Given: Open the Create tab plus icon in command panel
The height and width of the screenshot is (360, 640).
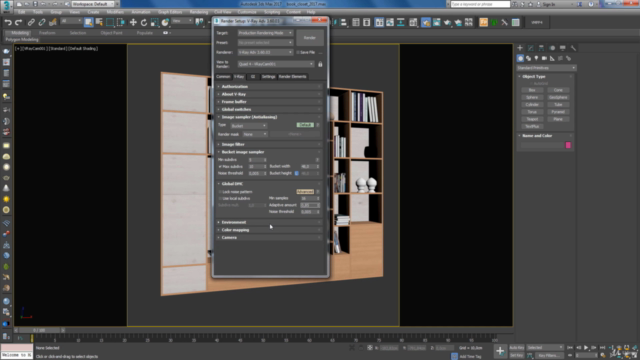Looking at the screenshot, I should 520,48.
